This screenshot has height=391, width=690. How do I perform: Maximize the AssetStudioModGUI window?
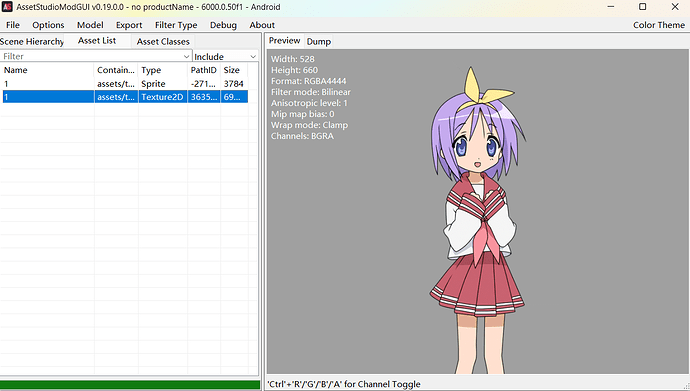click(x=642, y=7)
